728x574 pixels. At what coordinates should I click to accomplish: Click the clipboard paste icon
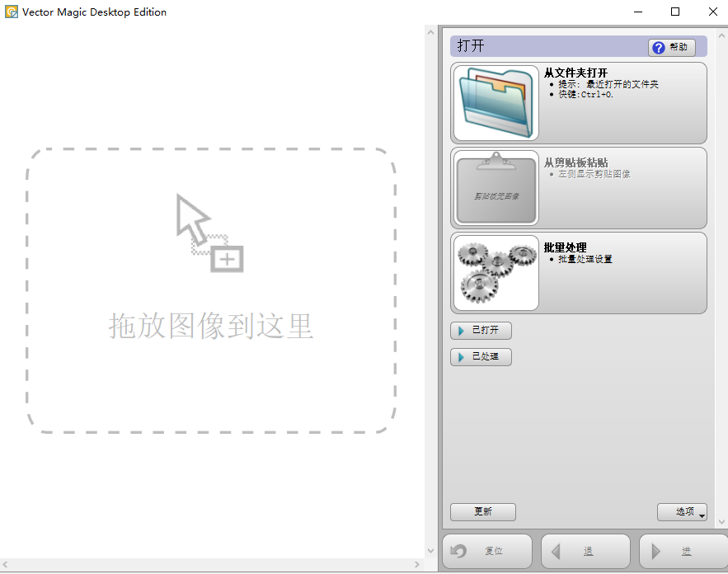[x=496, y=188]
